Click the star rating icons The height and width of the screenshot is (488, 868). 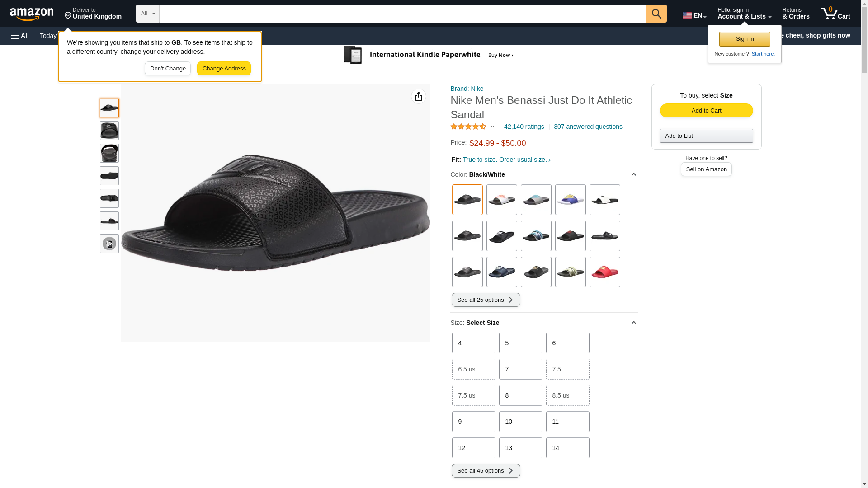tap(468, 127)
